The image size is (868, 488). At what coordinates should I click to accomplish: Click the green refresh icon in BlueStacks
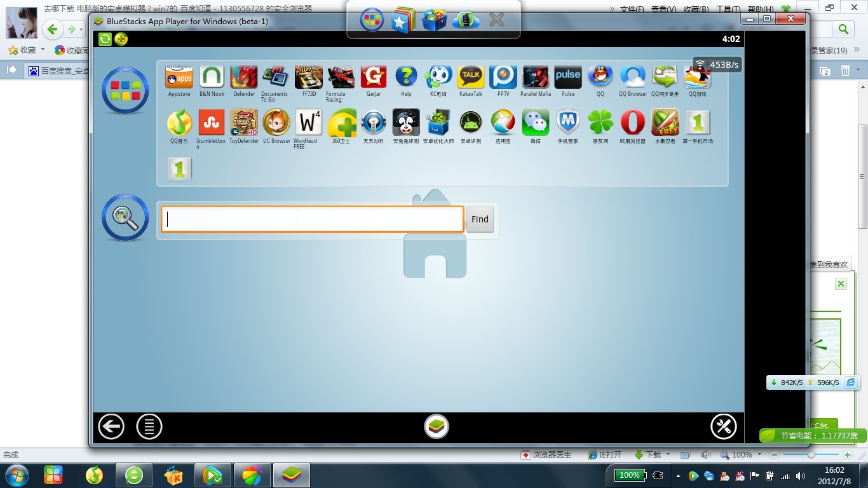pyautogui.click(x=105, y=39)
